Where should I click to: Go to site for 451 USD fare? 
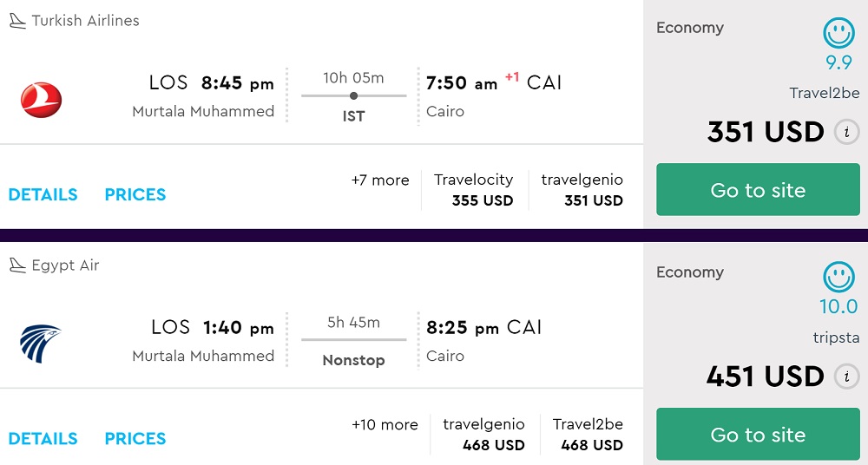click(758, 435)
